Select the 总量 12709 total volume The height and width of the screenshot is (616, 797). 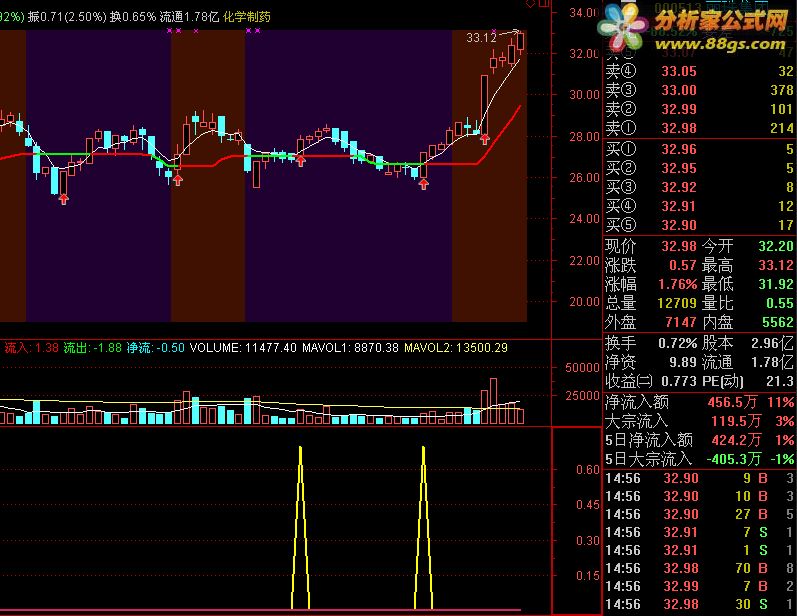651,303
